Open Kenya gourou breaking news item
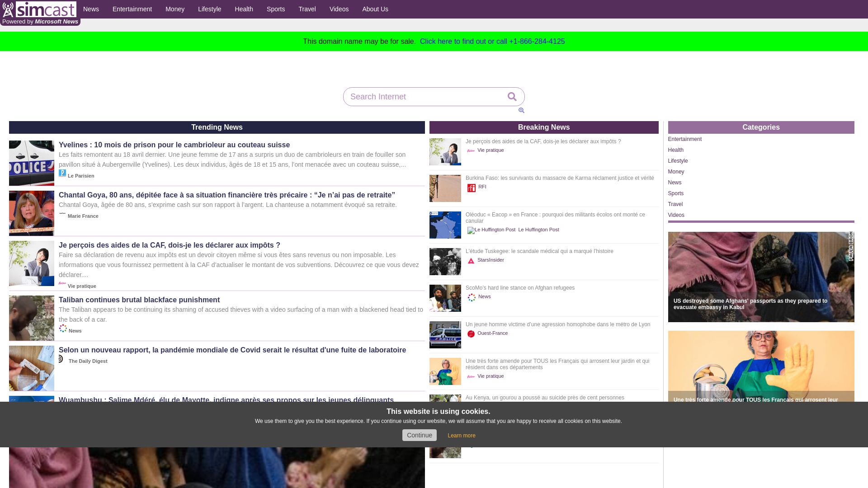Viewport: 868px width, 488px height. (x=545, y=398)
